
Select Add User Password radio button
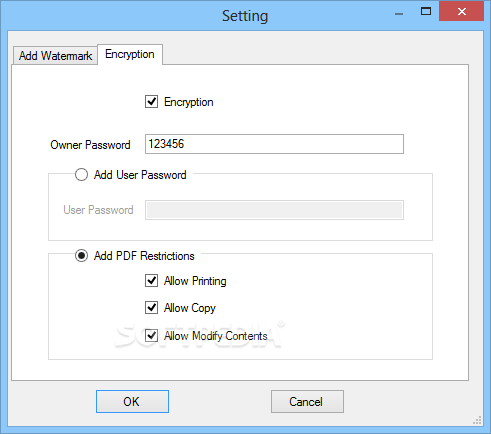(x=81, y=175)
